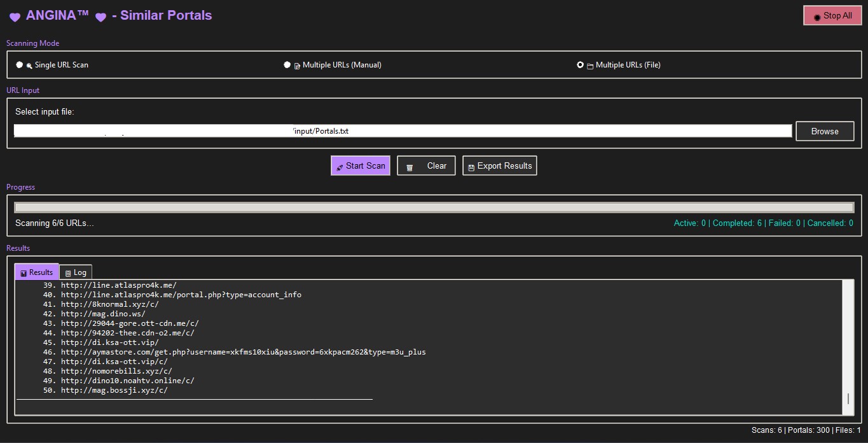Screen dimensions: 868x443
Task: Click the notepad icon beside Multiple URLs (Manual)
Action: 297,66
